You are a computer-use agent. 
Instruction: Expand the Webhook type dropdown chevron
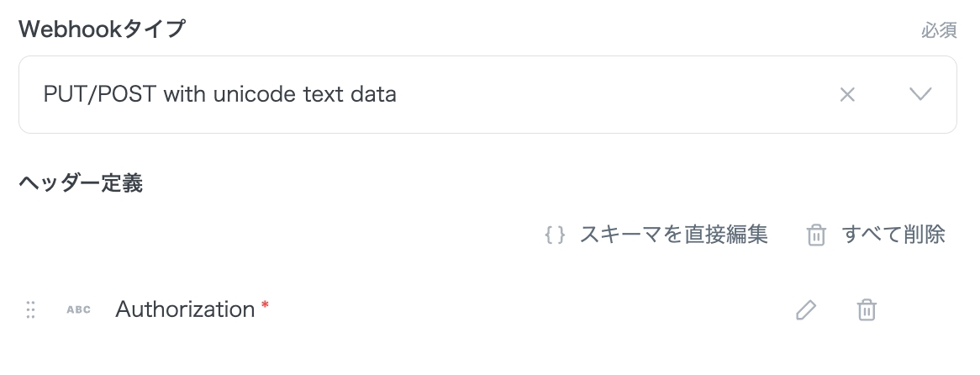click(920, 94)
